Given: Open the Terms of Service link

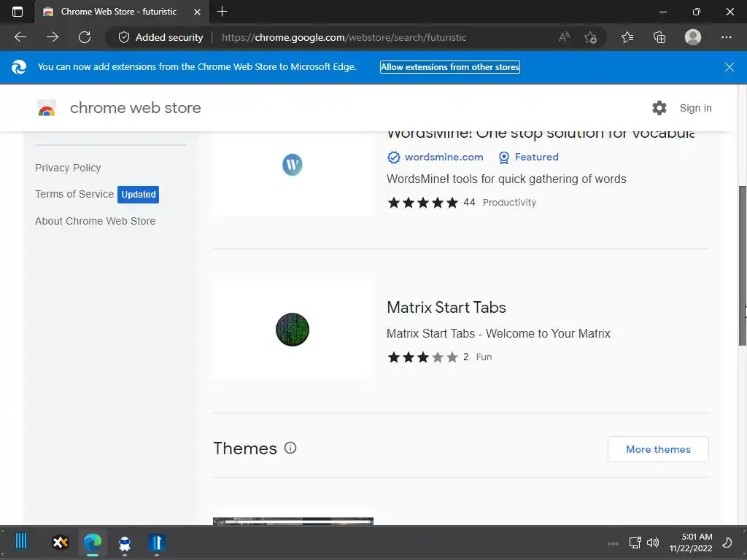Looking at the screenshot, I should click(x=74, y=194).
